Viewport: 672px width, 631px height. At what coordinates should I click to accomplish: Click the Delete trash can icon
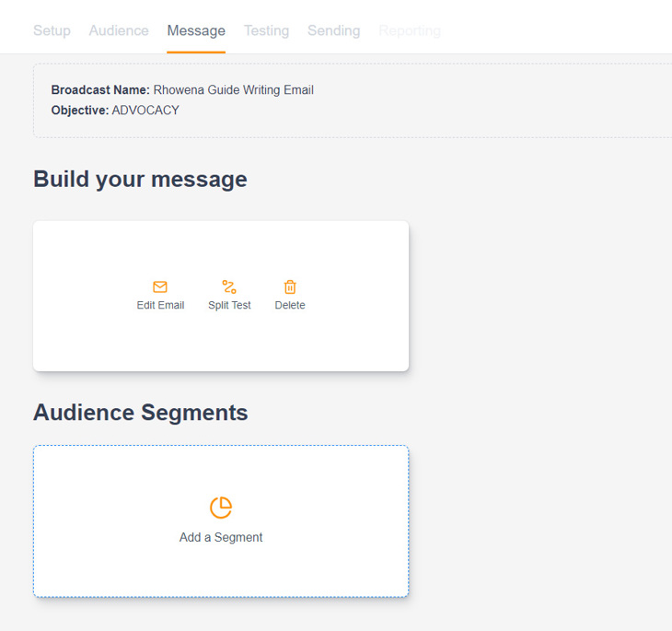point(290,286)
